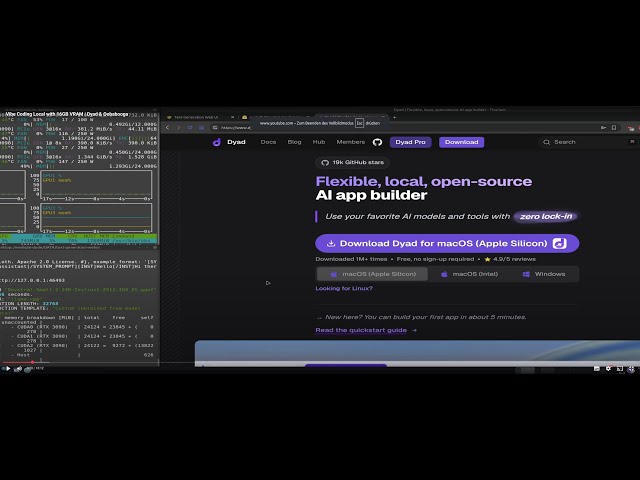
Task: Open video settings gear icon
Action: [608, 369]
